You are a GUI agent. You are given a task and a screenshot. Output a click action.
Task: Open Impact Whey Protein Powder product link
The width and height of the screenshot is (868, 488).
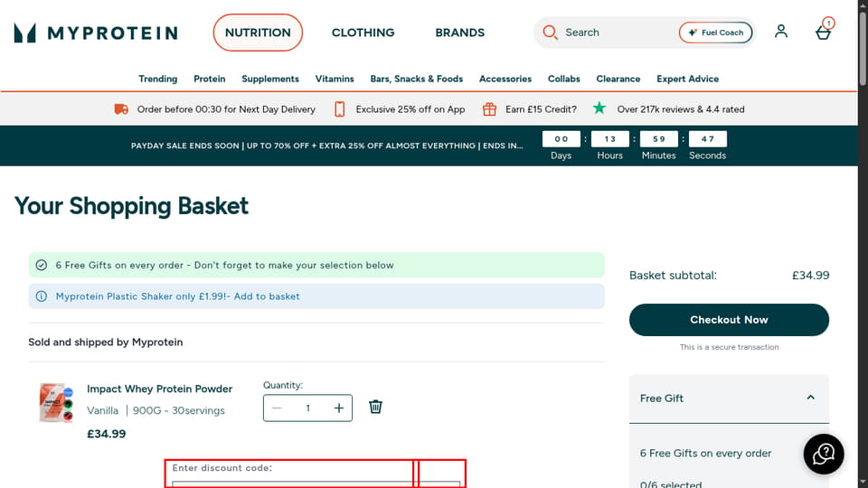pyautogui.click(x=159, y=389)
